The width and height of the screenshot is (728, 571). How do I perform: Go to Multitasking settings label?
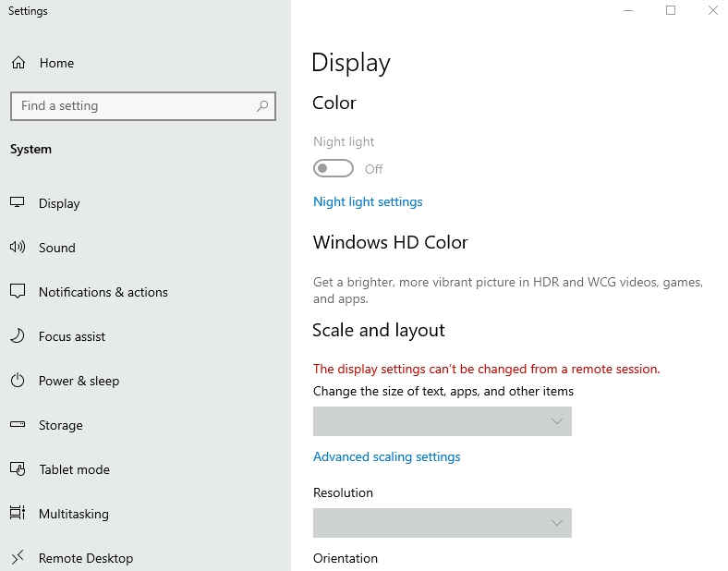74,514
